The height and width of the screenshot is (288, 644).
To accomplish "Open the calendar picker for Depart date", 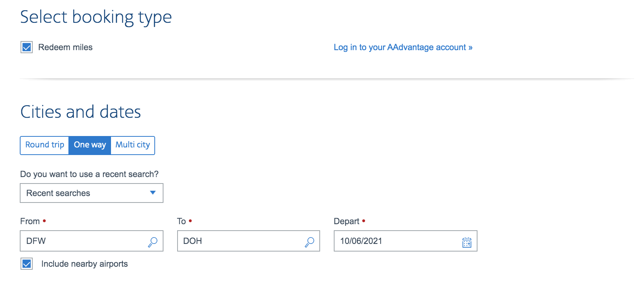I will 467,242.
